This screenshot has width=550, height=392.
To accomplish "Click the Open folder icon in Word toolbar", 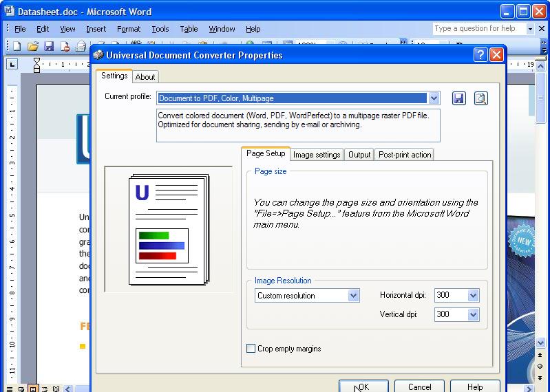I will click(32, 46).
